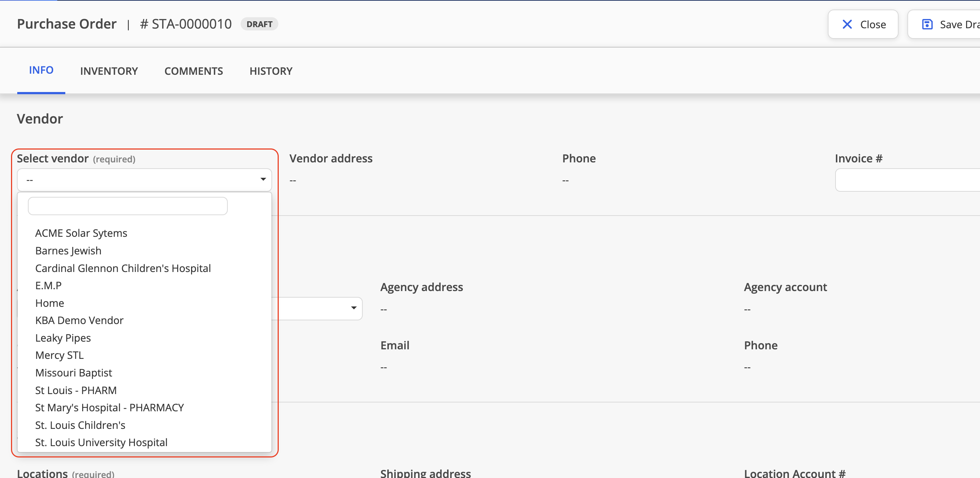Click the Save Draft button
This screenshot has height=478, width=980.
(x=944, y=24)
